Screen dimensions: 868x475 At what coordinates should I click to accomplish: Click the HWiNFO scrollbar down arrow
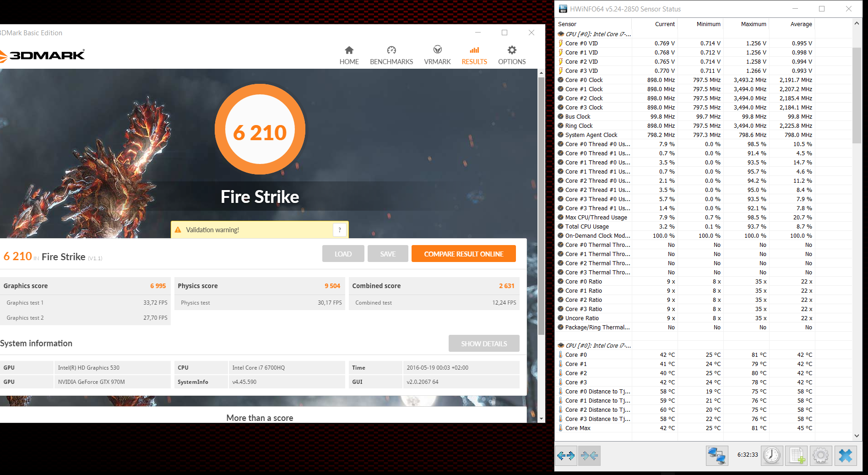click(x=857, y=436)
